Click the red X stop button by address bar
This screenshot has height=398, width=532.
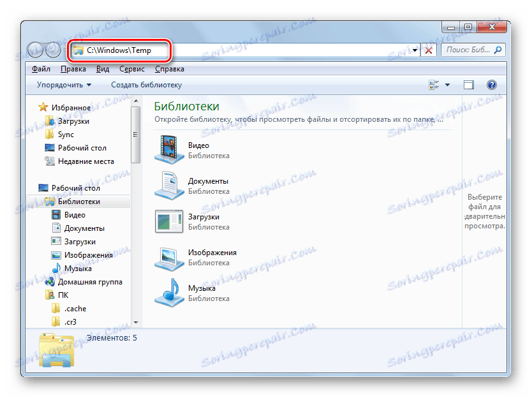coord(429,50)
